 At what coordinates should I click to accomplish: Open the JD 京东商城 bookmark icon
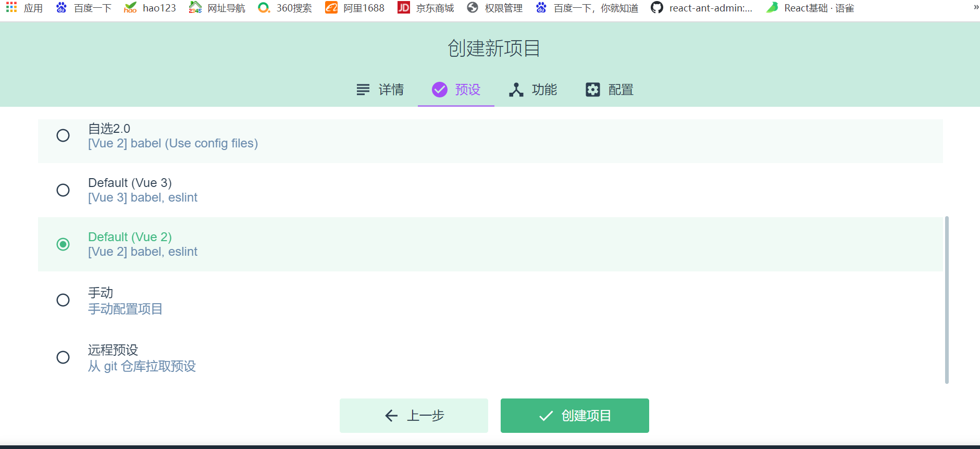tap(403, 8)
